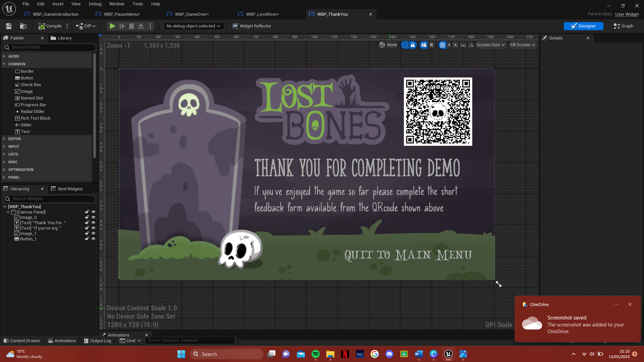Open the Debug menu
644x362 pixels.
point(95,4)
